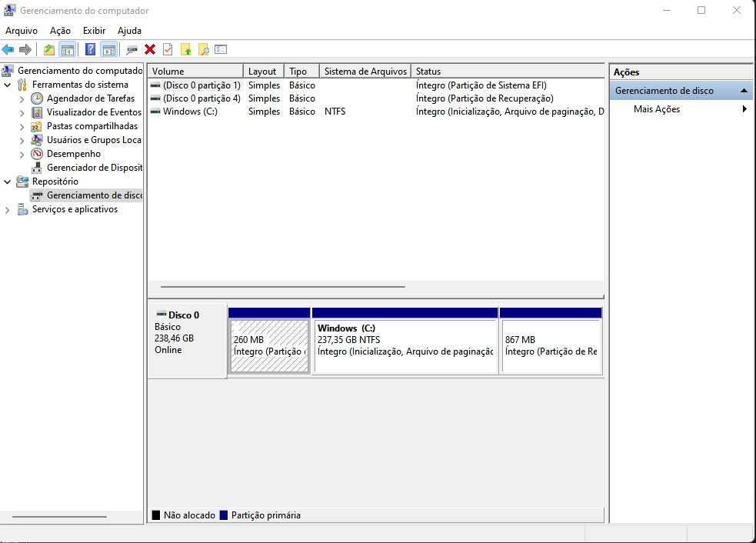
Task: Click the blue Partição primária legend swatch
Action: click(223, 515)
